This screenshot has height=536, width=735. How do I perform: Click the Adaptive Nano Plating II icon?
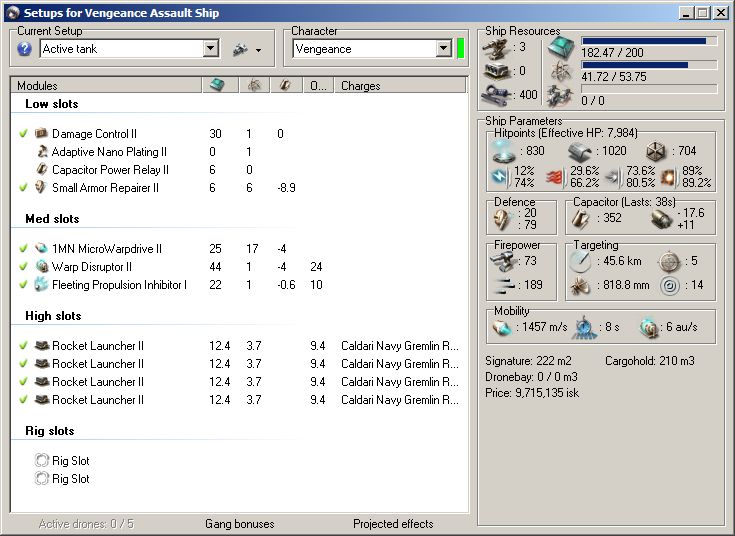(42, 151)
